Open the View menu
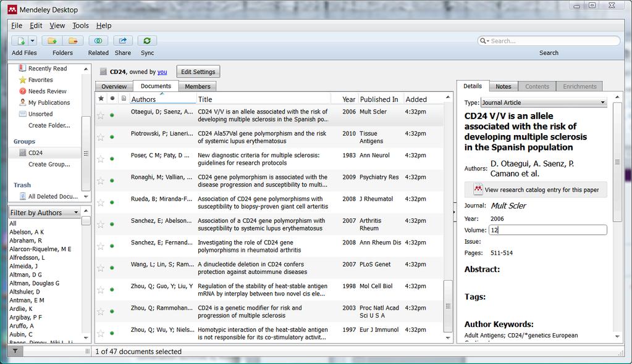The image size is (632, 364). (57, 25)
